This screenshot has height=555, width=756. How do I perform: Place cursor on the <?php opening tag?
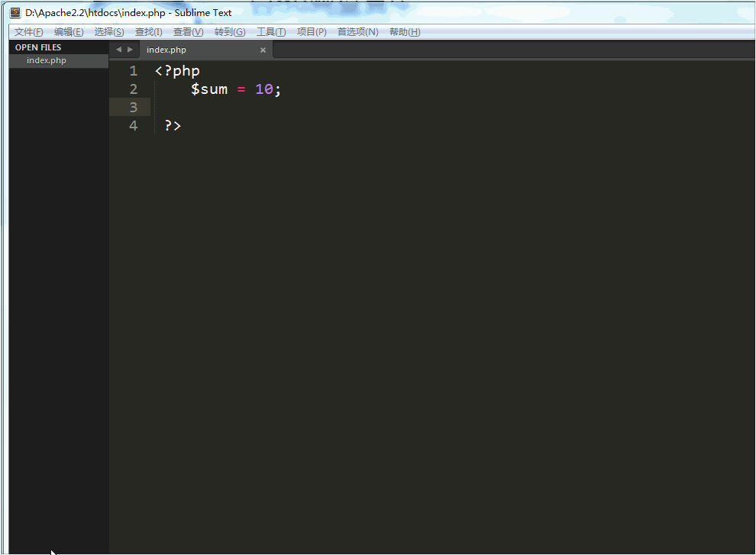(177, 71)
